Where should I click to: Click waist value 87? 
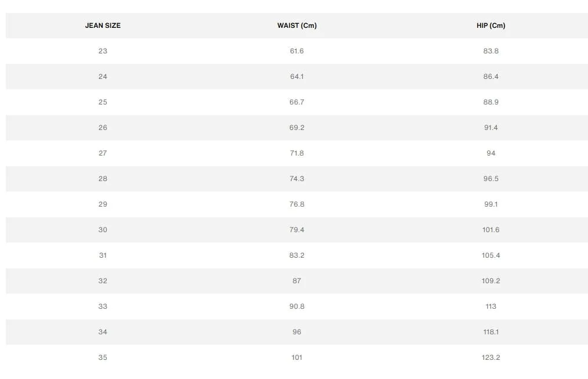[297, 281]
